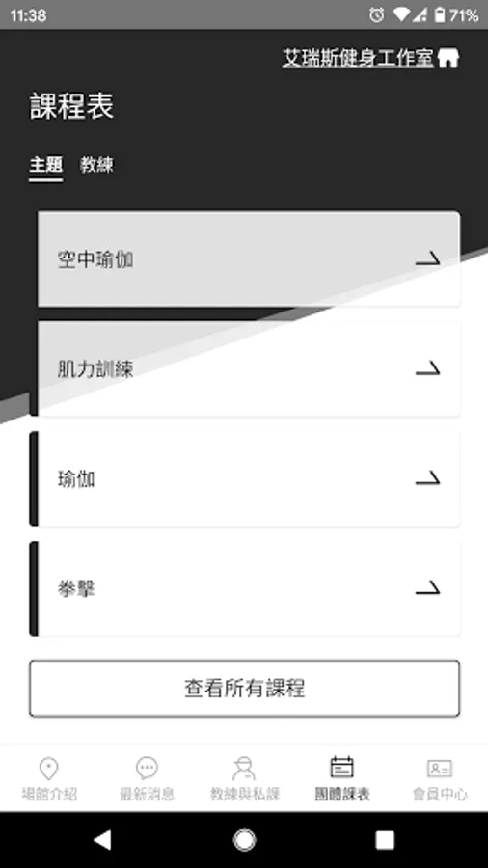Click the 查看所有課程 button

click(244, 688)
